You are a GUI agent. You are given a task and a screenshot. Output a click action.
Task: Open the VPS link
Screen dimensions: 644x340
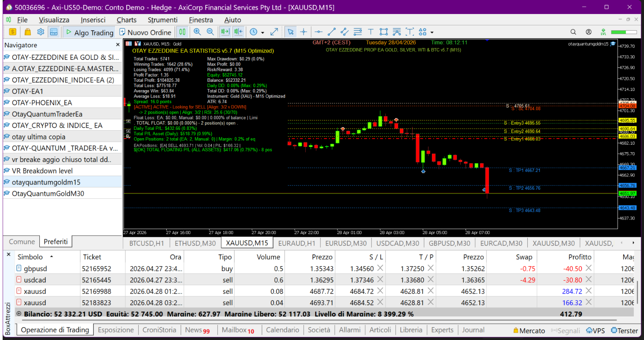point(596,331)
